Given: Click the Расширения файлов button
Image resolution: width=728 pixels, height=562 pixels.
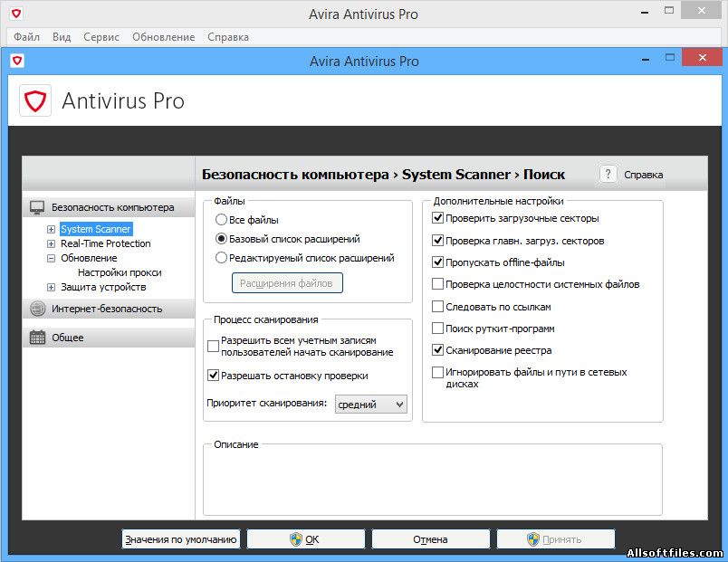Looking at the screenshot, I should point(287,283).
